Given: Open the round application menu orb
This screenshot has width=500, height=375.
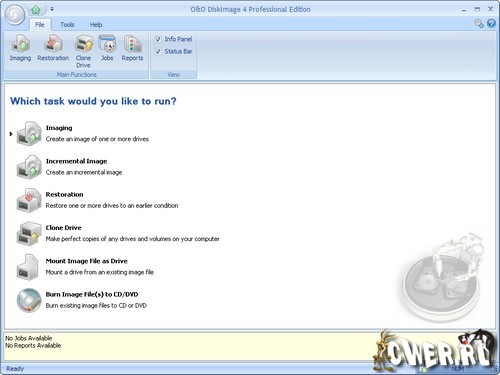Looking at the screenshot, I should coord(14,15).
